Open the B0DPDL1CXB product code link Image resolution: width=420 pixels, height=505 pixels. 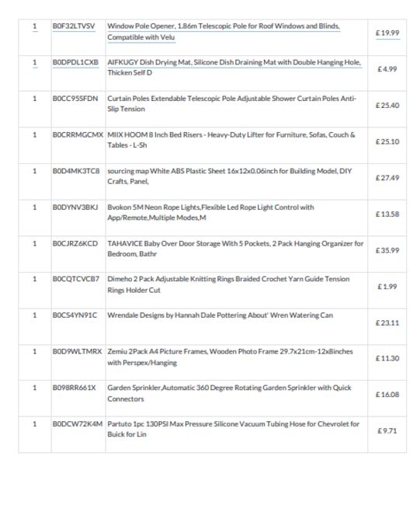[75, 62]
